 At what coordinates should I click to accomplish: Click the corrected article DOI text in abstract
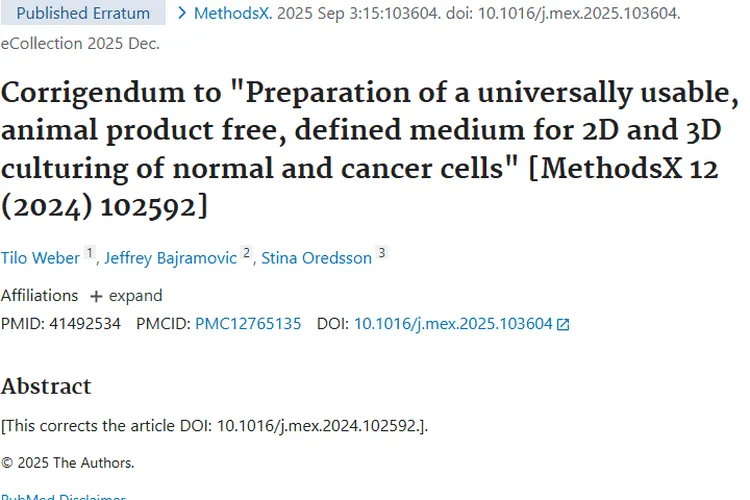319,425
